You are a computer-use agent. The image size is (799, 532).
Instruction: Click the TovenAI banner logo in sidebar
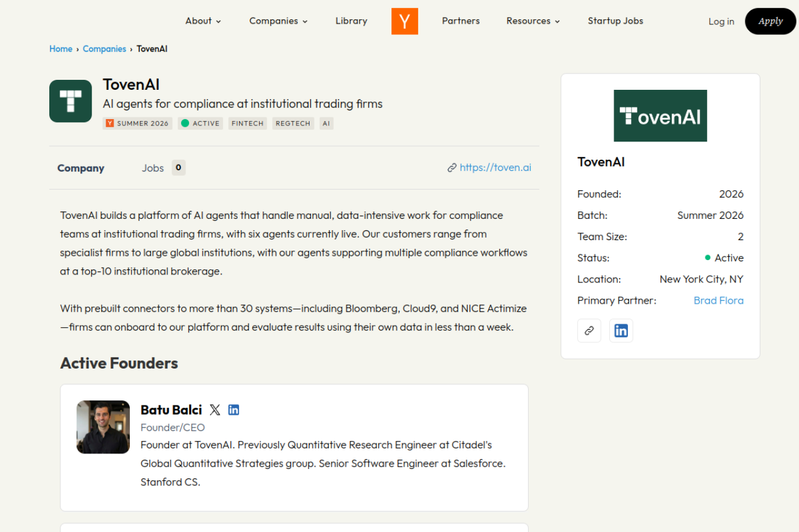tap(660, 116)
